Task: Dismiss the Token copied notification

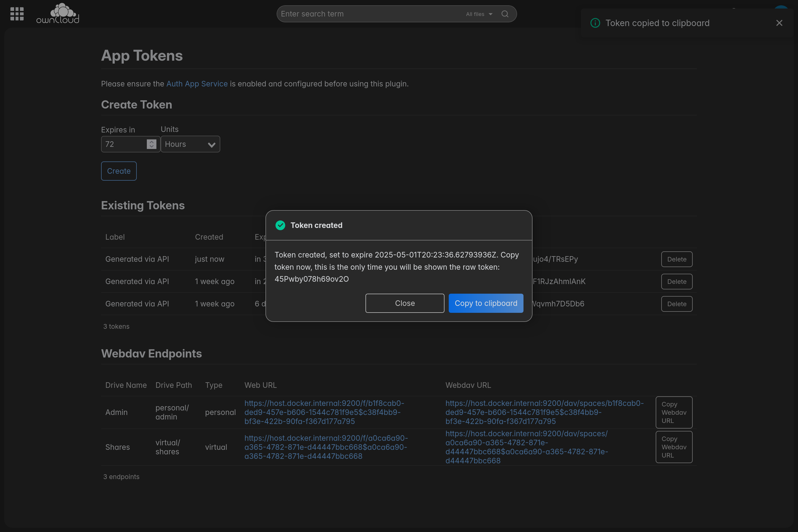Action: click(x=779, y=23)
